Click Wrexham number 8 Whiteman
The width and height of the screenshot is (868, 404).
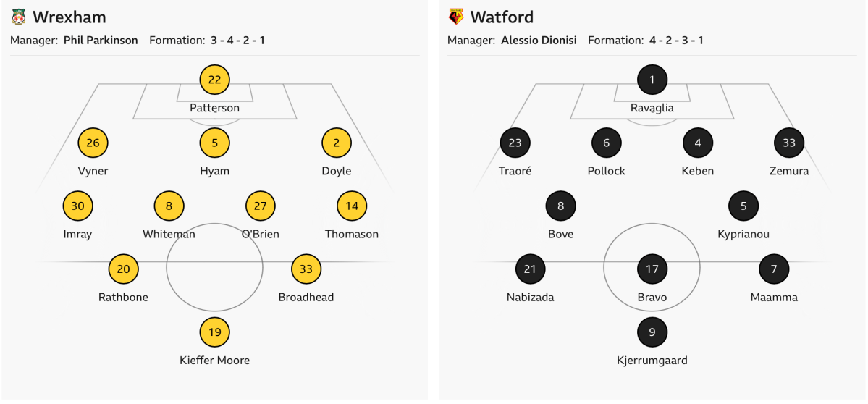[169, 206]
